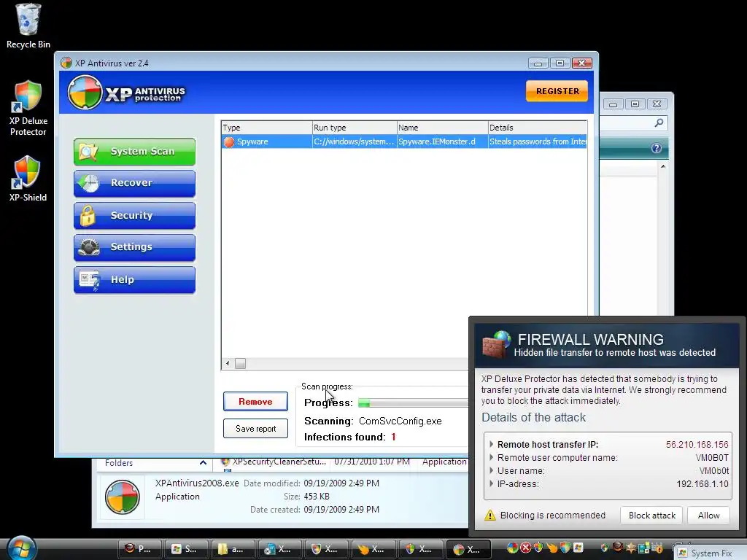Click the Save report button
Screen dimensions: 747x560
255,429
